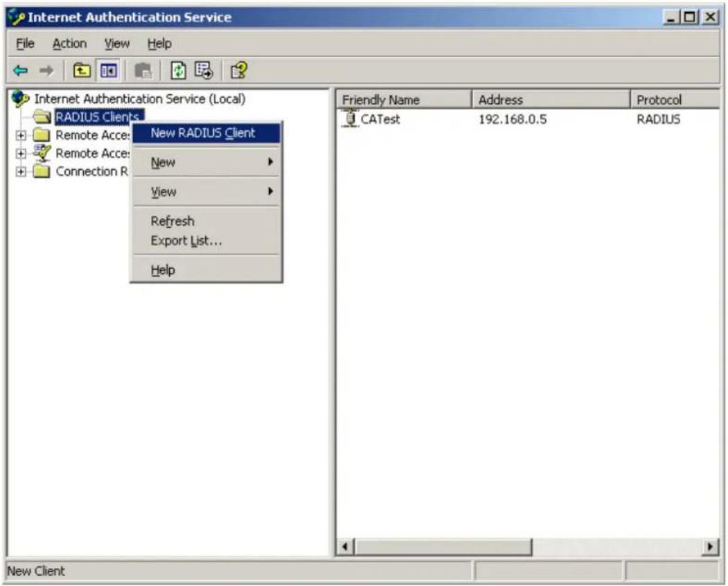Select Refresh in the context menu
The height and width of the screenshot is (586, 728).
[x=206, y=221]
